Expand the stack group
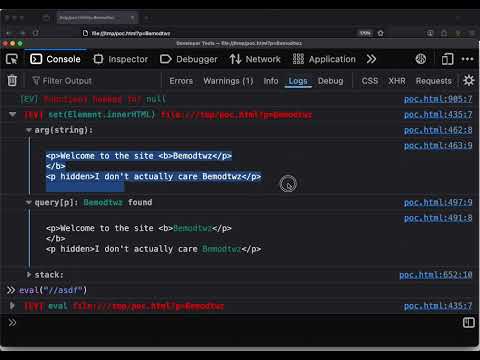 point(29,275)
